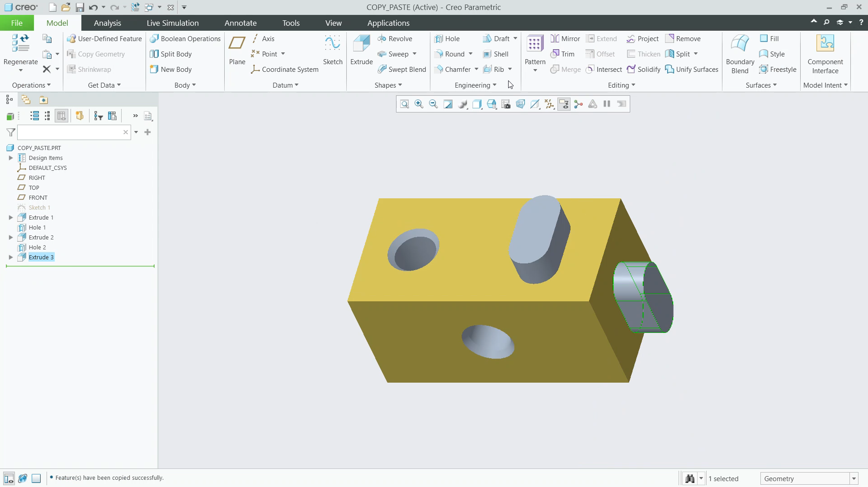Switch to the Annotate tab

(241, 23)
